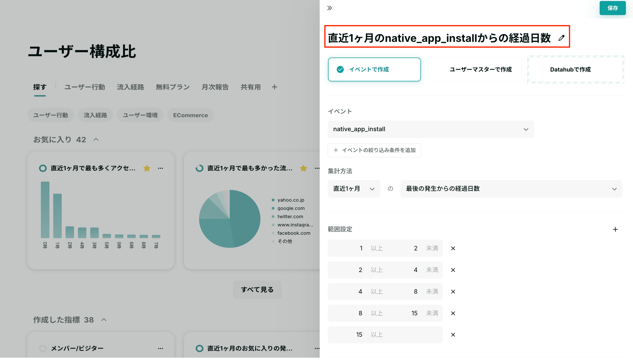Switch to 共有用 tab
Image resolution: width=633 pixels, height=364 pixels.
(x=250, y=87)
